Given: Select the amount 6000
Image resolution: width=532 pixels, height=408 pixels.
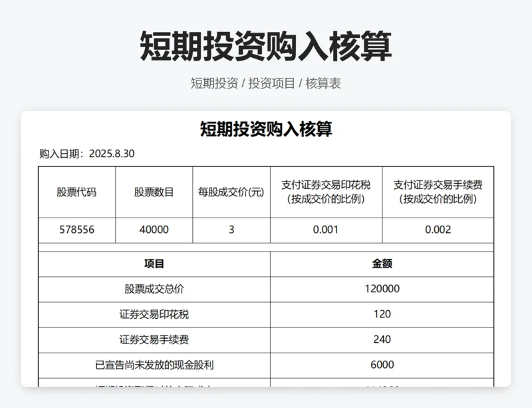Looking at the screenshot, I should pyautogui.click(x=382, y=365).
